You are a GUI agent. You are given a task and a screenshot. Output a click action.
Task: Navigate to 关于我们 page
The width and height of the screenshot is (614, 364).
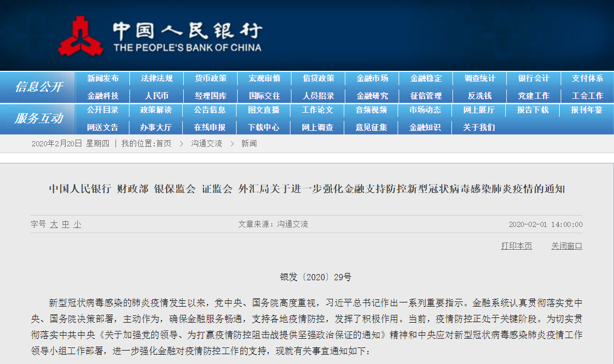pos(479,127)
